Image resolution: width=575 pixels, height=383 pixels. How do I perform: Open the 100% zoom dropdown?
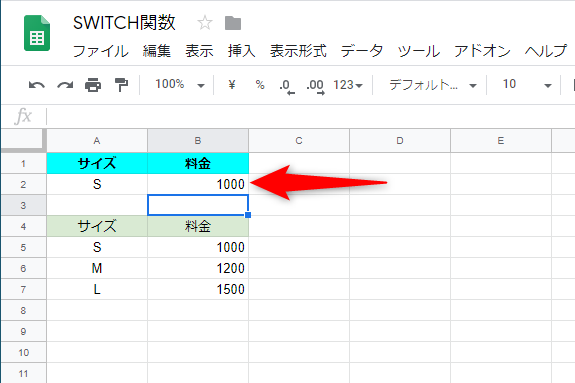(180, 85)
